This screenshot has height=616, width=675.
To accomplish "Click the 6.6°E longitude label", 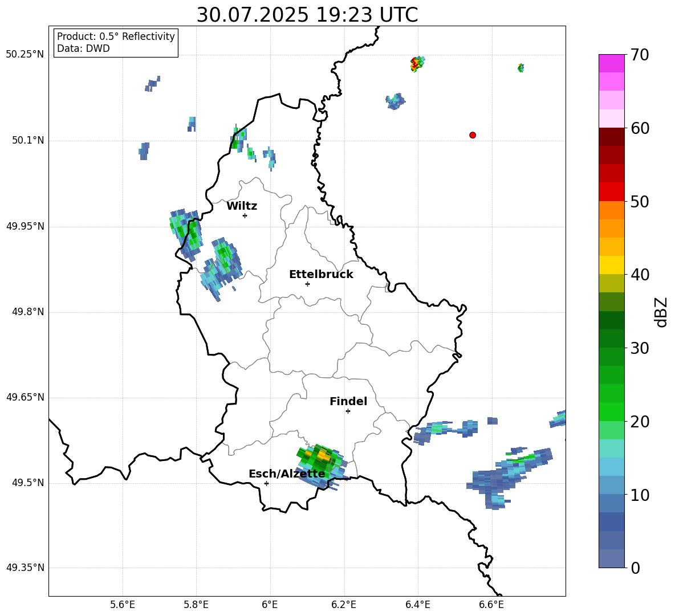I will click(x=491, y=605).
